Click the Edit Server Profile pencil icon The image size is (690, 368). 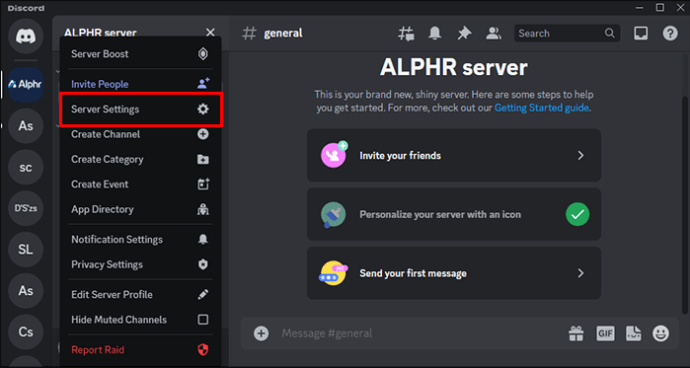203,295
